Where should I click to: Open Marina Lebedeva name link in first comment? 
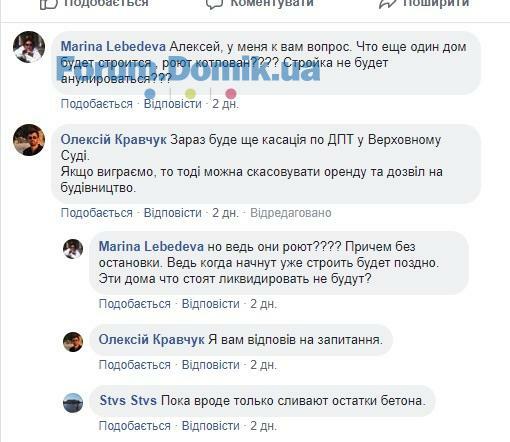113,47
